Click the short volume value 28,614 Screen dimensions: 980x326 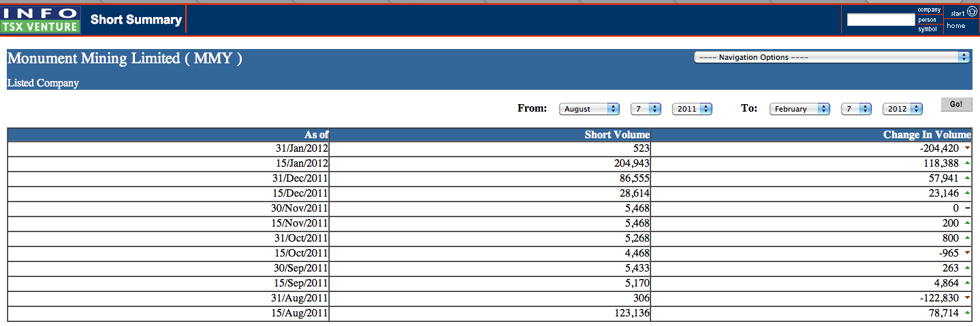click(x=635, y=193)
